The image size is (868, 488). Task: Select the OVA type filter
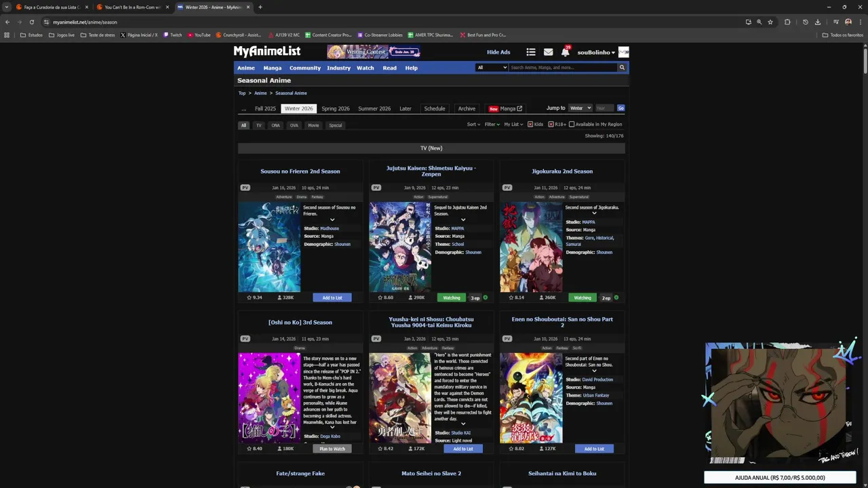[x=294, y=125]
